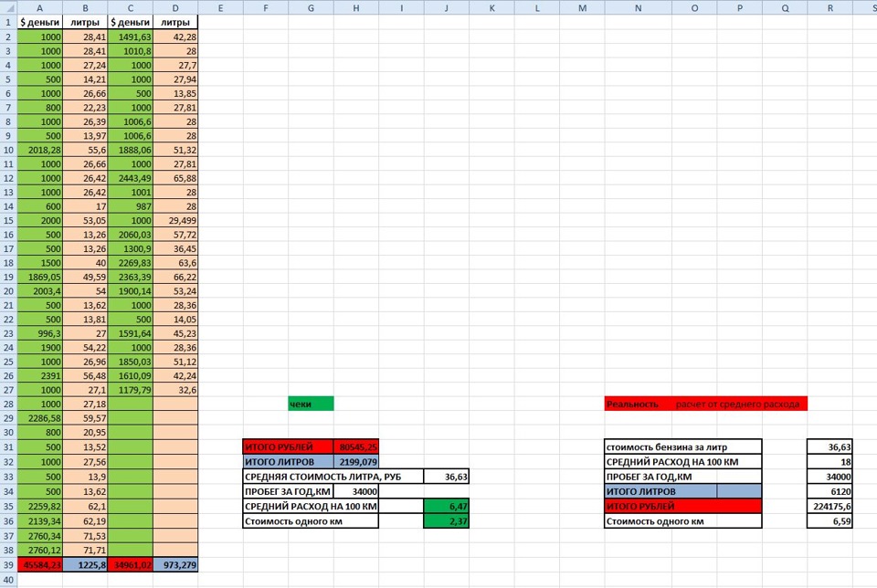This screenshot has width=877, height=588.
Task: Click the cell with value 2760,12
Action: 39,551
